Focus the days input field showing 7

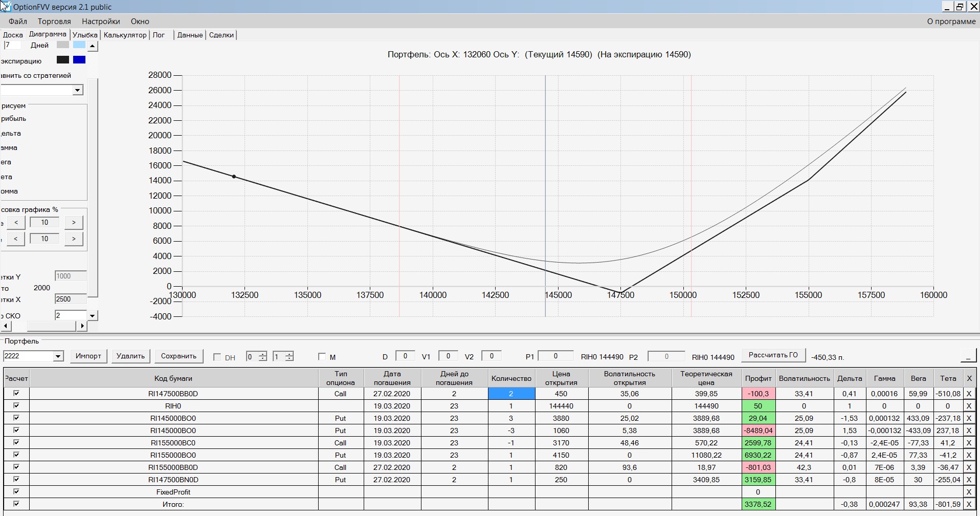[x=12, y=45]
